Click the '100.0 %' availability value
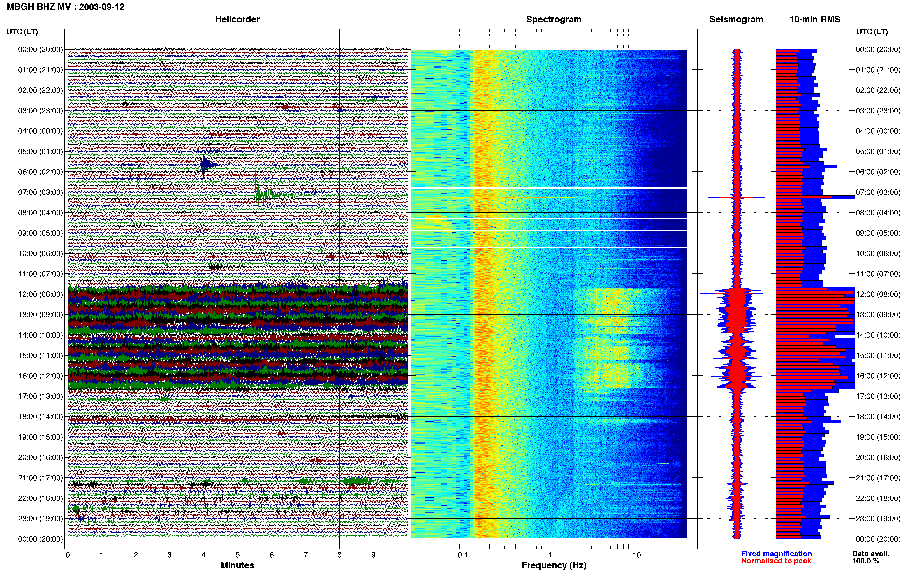The image size is (924, 578). pyautogui.click(x=865, y=561)
